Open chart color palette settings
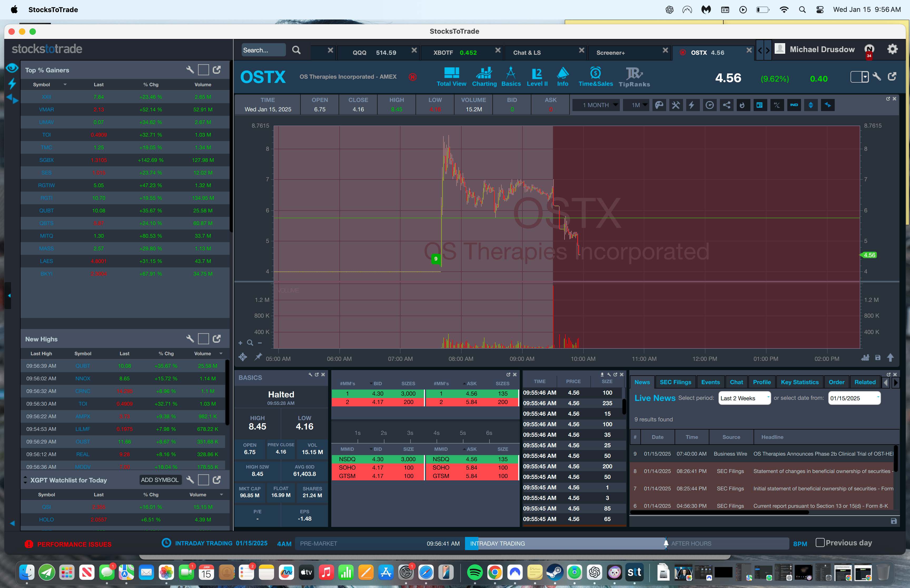Screen dimensions: 910x588 click(x=659, y=105)
